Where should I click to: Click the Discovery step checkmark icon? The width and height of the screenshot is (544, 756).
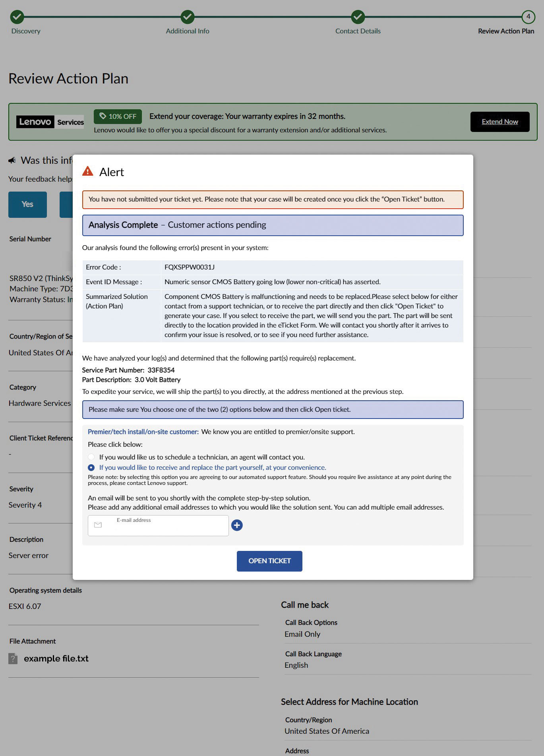point(17,17)
